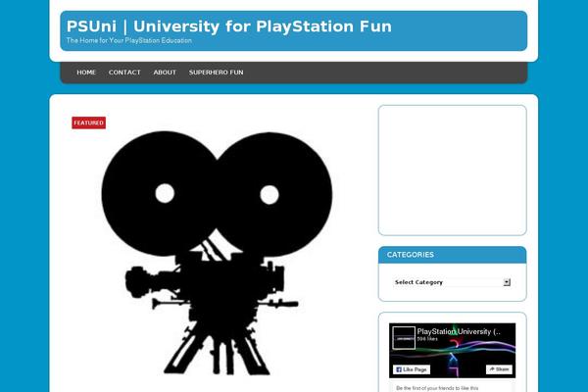Click the Facebook page likes count text
Viewport: 588px width, 392px height.
427,339
